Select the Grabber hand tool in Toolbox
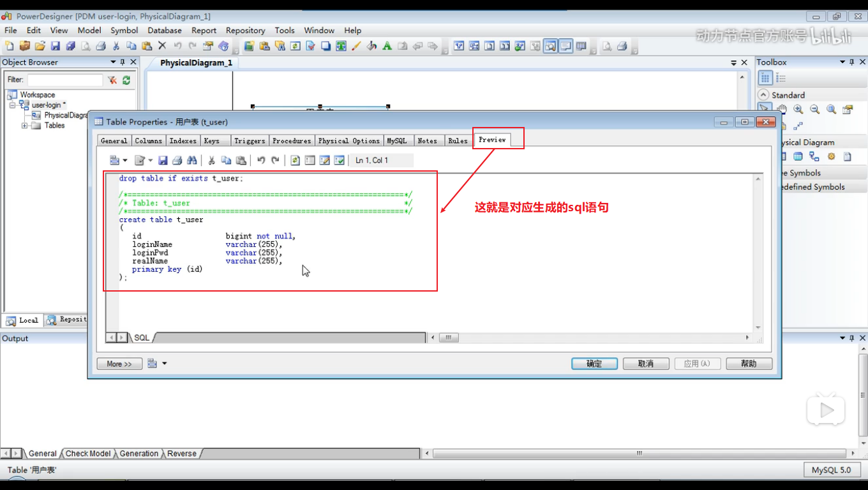Image resolution: width=868 pixels, height=490 pixels. [782, 110]
